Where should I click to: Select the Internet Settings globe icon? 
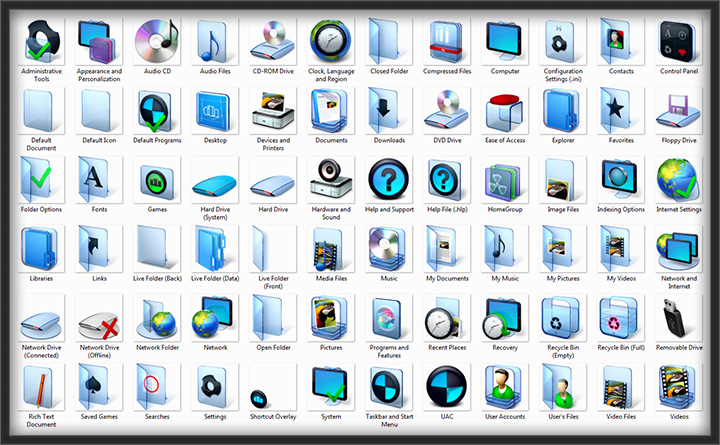[x=678, y=180]
